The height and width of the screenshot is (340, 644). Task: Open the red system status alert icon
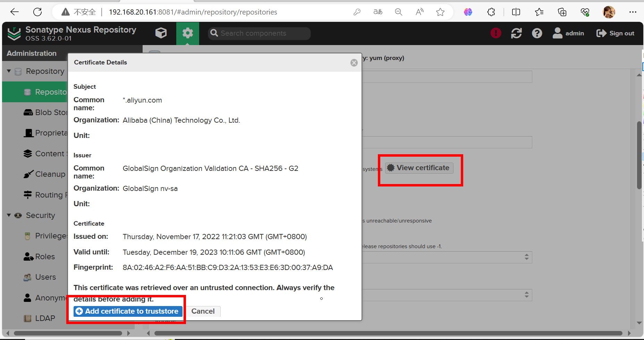point(496,33)
